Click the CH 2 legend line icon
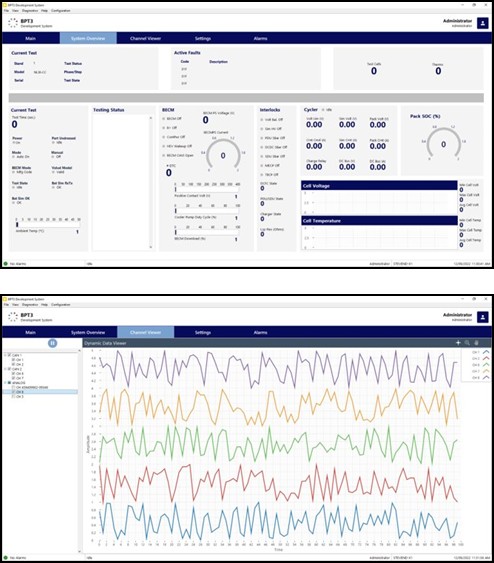This screenshot has height=563, width=494. (486, 358)
